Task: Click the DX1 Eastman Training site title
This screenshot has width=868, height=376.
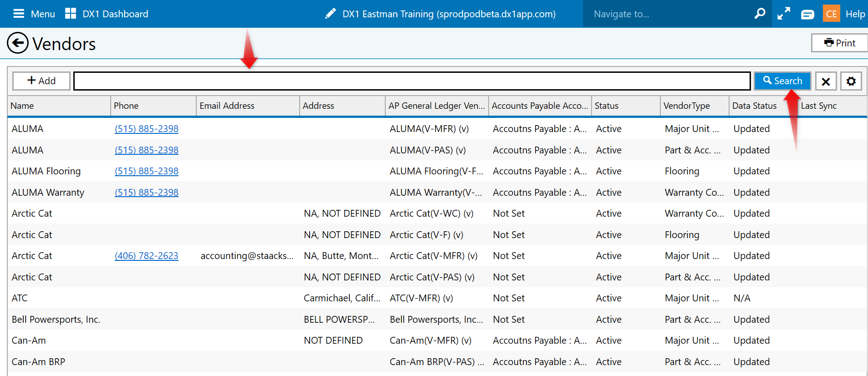Action: click(x=449, y=14)
